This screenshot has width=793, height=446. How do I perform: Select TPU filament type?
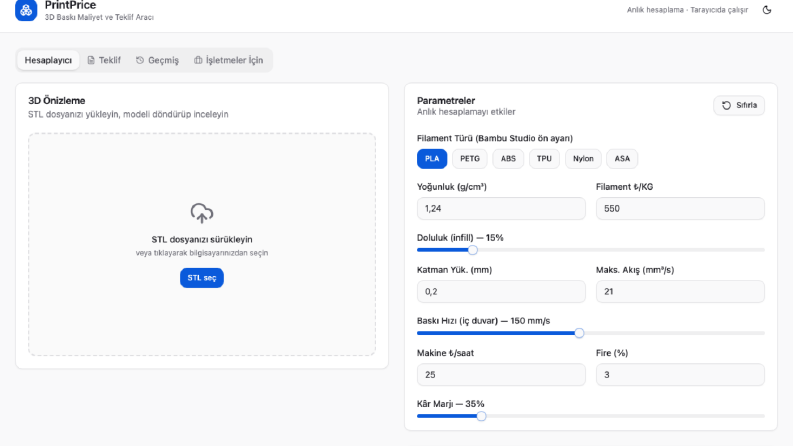point(544,159)
